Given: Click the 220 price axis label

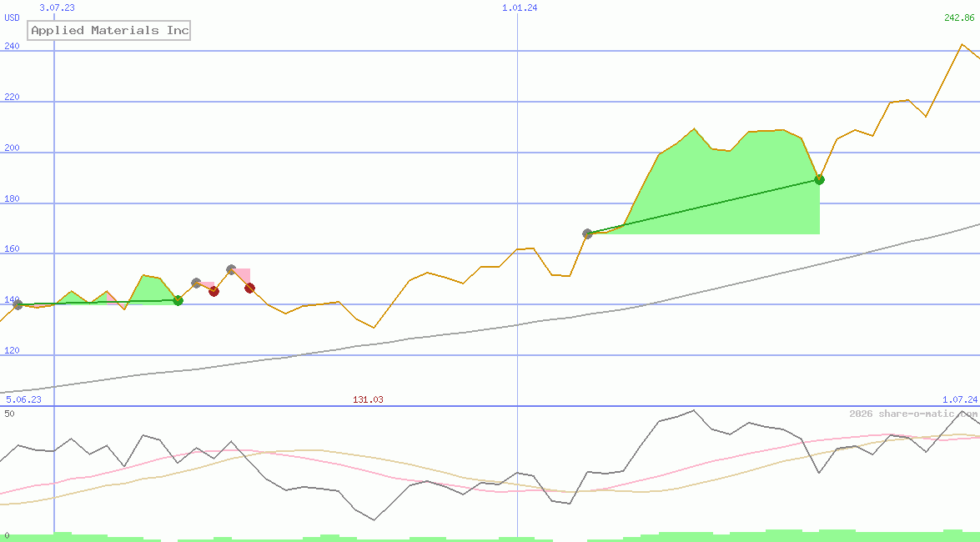Looking at the screenshot, I should [12, 97].
